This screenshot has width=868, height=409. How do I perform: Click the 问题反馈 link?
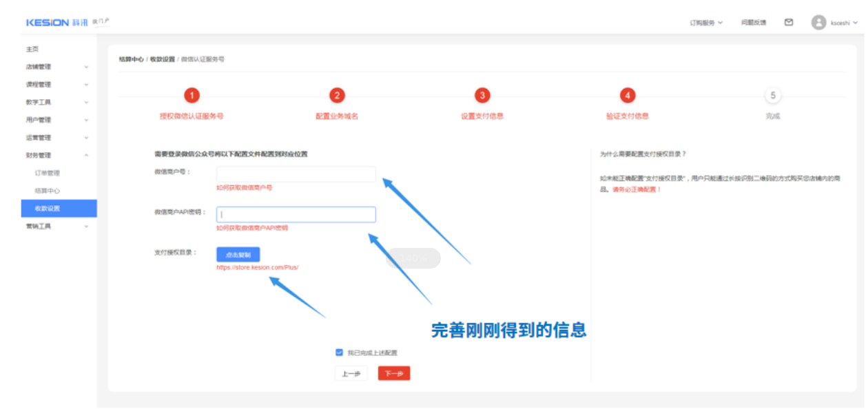(x=753, y=23)
